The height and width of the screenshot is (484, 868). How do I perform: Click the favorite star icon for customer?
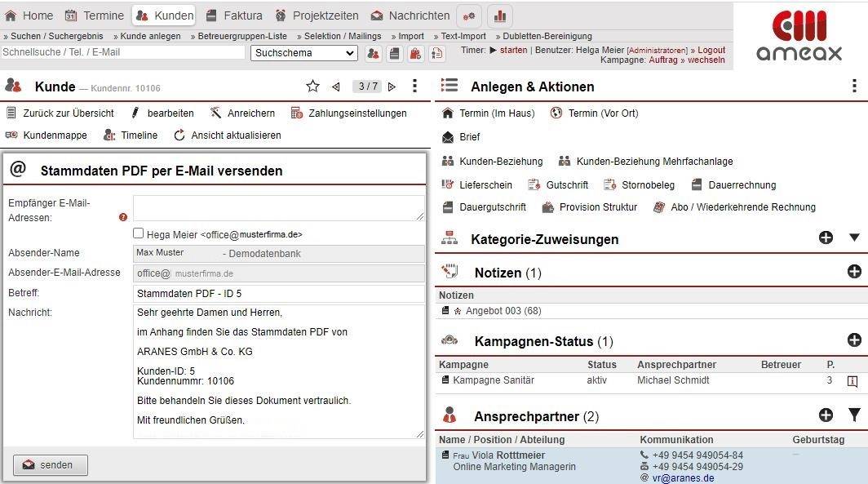point(312,87)
